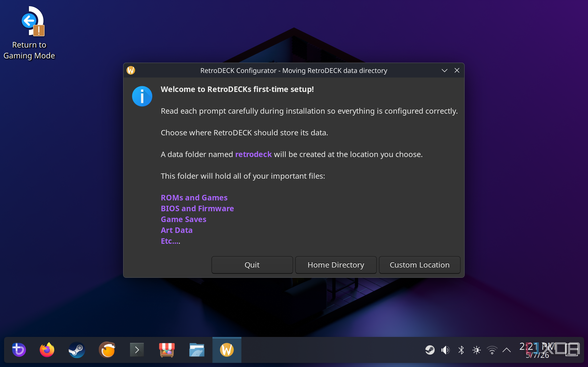Screen dimensions: 588x367
Task: Open the Return to Gaming Mode shortcut
Action: pos(29,33)
